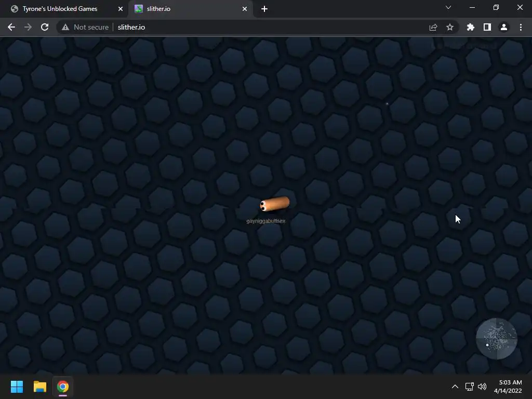Viewport: 532px width, 399px height.
Task: Open the Chrome profile menu
Action: pyautogui.click(x=504, y=27)
